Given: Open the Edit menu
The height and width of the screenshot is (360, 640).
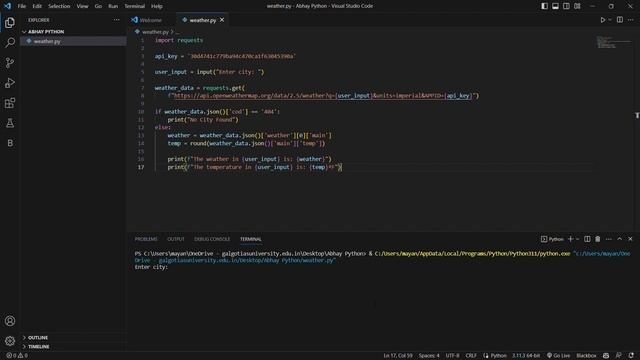Looking at the screenshot, I should [x=37, y=6].
